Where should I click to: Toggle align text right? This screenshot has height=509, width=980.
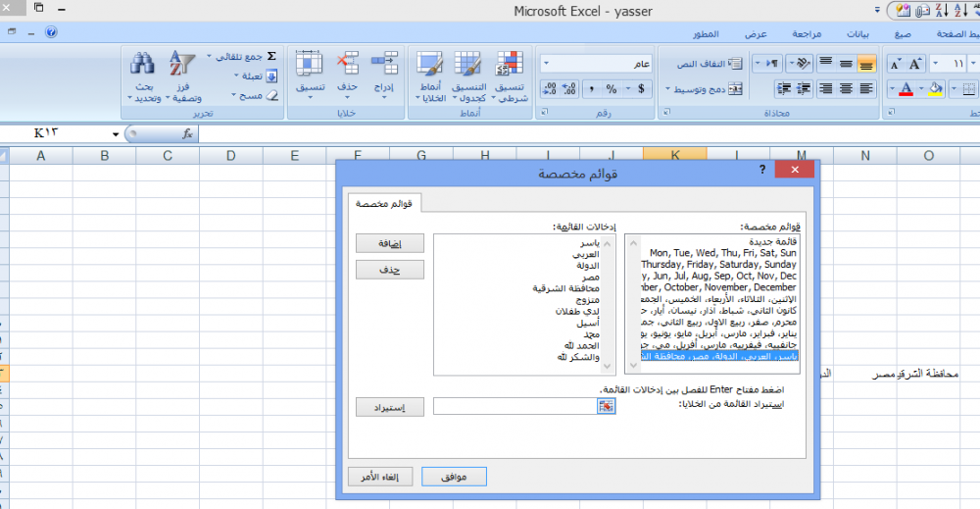tap(825, 89)
